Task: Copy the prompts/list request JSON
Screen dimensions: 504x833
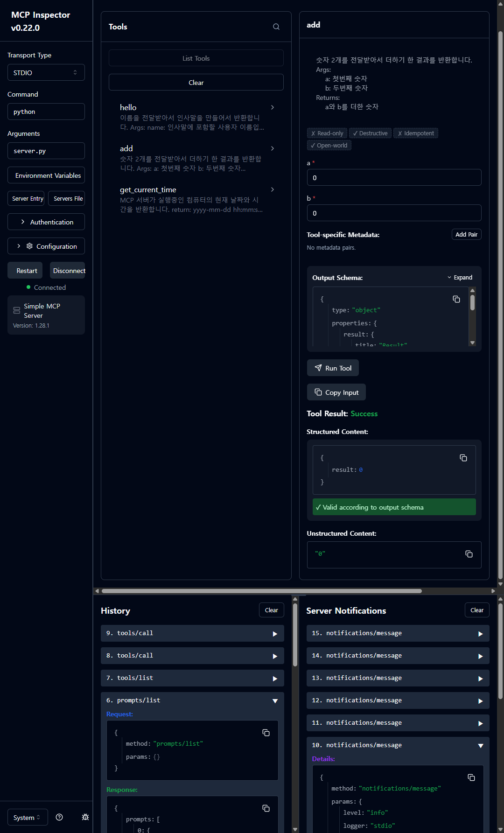Action: click(x=266, y=733)
